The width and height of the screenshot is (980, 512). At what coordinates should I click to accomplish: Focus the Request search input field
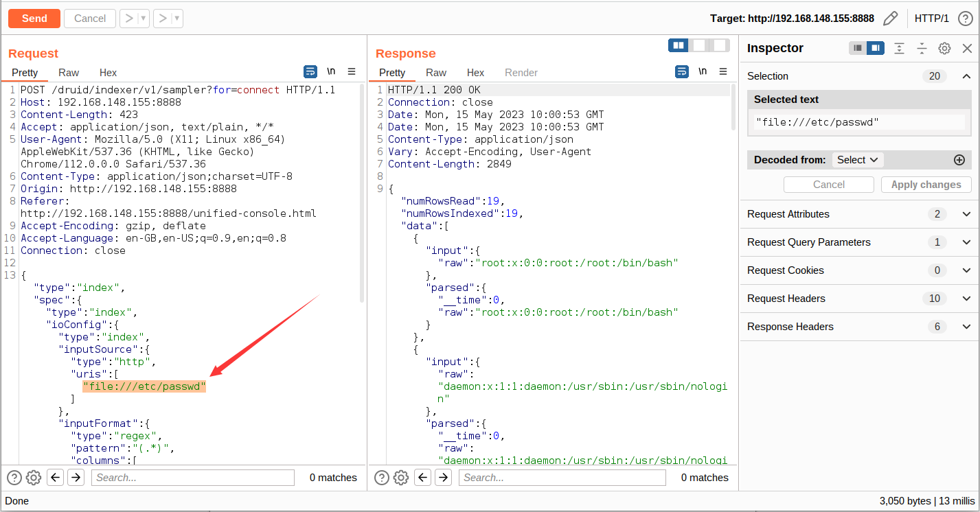[193, 478]
